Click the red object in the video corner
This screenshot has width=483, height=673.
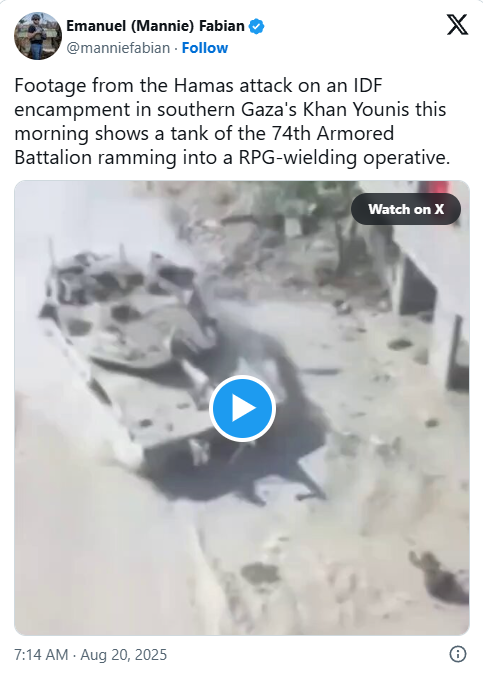click(434, 188)
